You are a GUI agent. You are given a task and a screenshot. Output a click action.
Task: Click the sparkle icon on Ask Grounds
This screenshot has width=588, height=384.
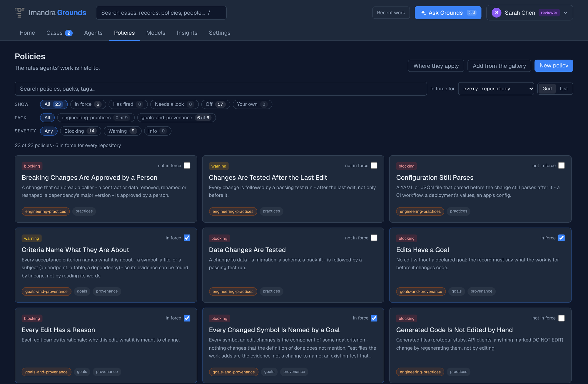(x=423, y=13)
